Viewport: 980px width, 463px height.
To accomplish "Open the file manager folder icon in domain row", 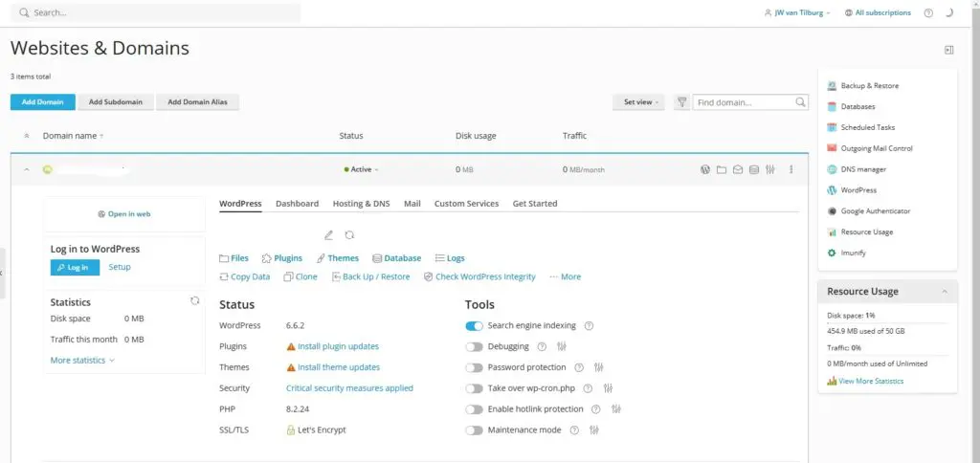I will pyautogui.click(x=722, y=169).
